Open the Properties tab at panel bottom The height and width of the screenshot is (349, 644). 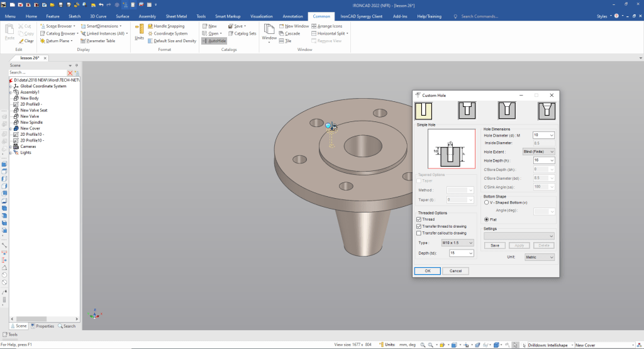42,326
